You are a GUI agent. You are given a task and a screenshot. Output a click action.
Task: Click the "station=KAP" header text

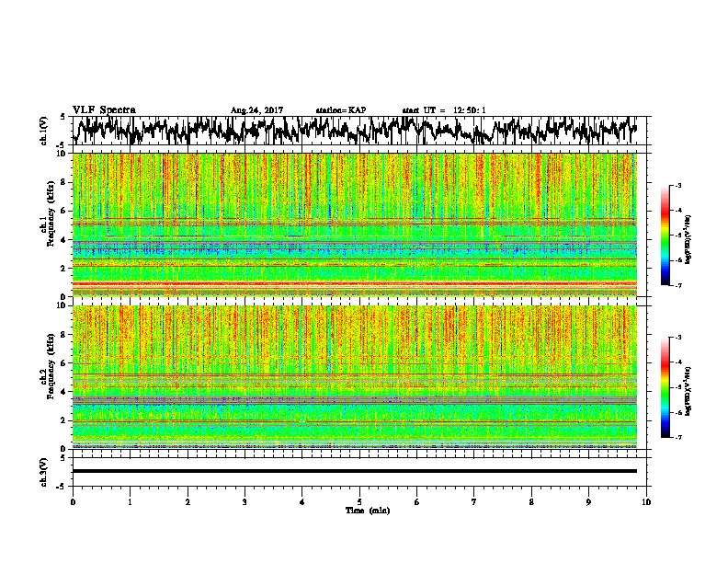coord(341,110)
